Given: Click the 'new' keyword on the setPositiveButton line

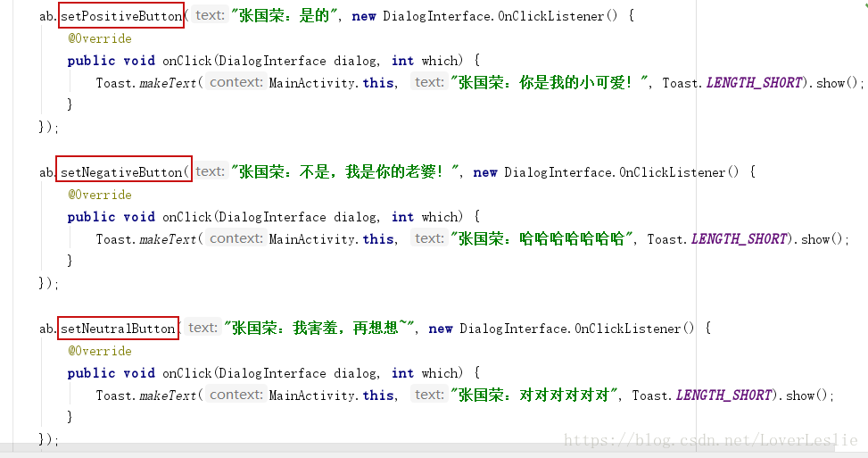Looking at the screenshot, I should point(364,17).
